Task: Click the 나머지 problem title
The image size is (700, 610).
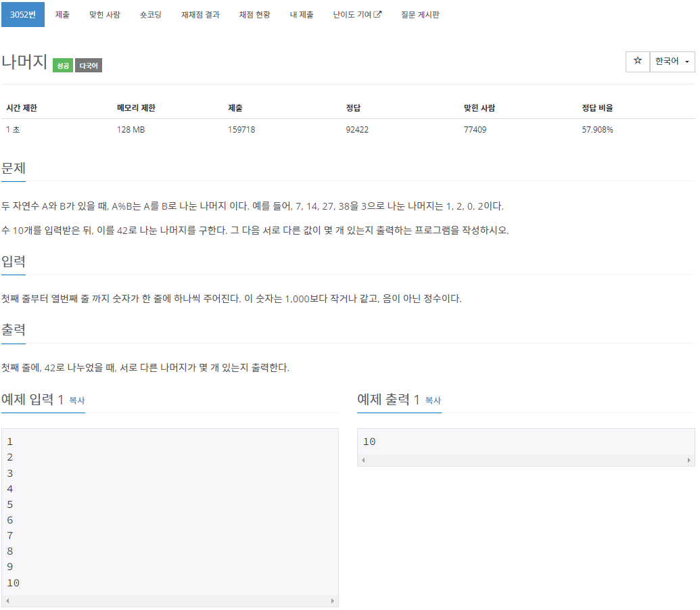Action: [24, 62]
